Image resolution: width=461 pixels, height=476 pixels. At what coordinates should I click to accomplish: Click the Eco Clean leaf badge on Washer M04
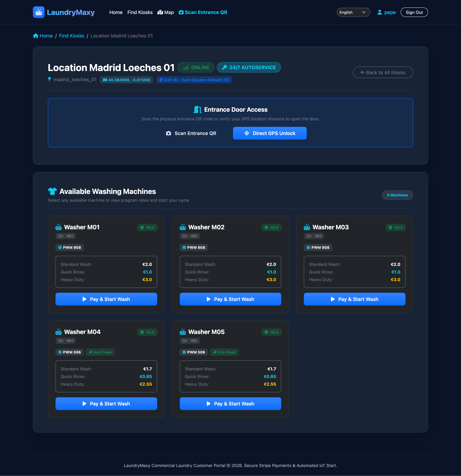100,352
